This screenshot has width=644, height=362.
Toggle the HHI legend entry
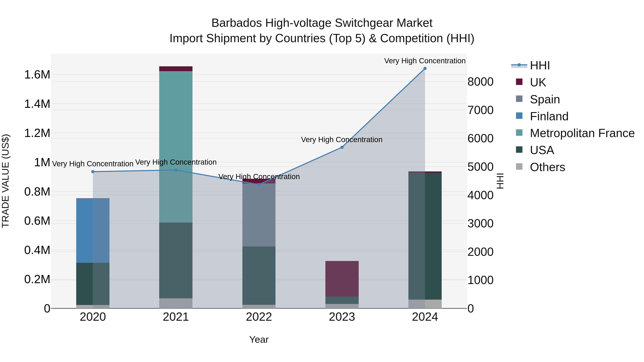[x=531, y=65]
